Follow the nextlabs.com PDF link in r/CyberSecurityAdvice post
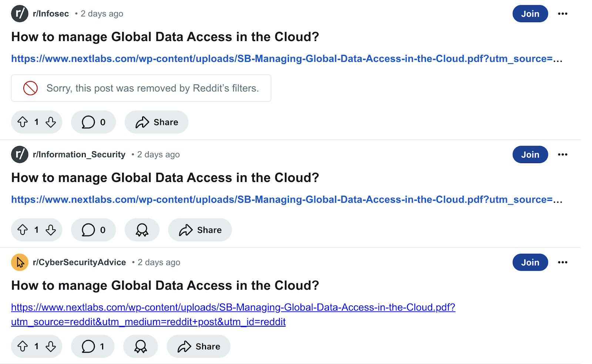Viewport: 592px width, 364px height. [x=233, y=314]
